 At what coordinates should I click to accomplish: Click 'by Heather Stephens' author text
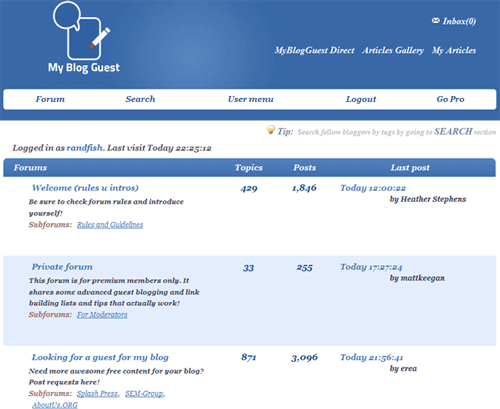click(x=428, y=199)
